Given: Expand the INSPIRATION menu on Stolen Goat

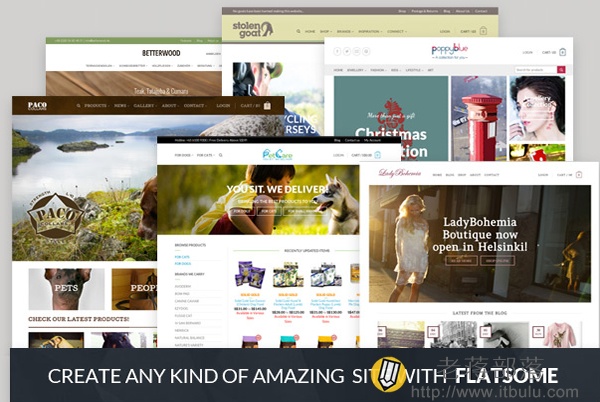Looking at the screenshot, I should tap(370, 31).
